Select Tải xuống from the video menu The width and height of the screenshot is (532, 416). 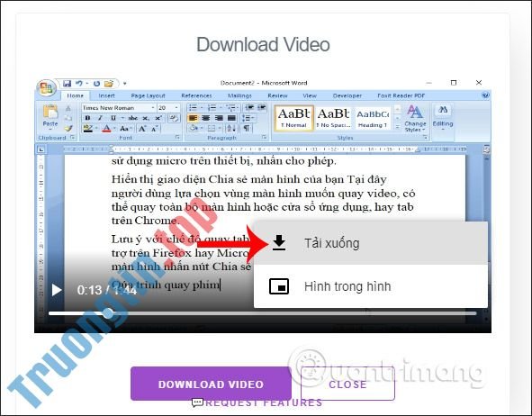pyautogui.click(x=371, y=243)
